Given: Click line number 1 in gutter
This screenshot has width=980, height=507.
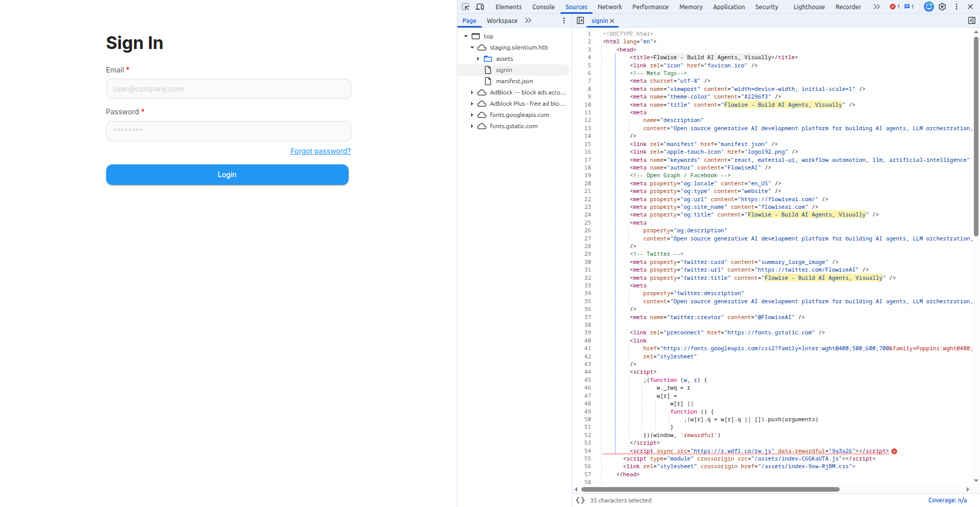Looking at the screenshot, I should (x=589, y=34).
